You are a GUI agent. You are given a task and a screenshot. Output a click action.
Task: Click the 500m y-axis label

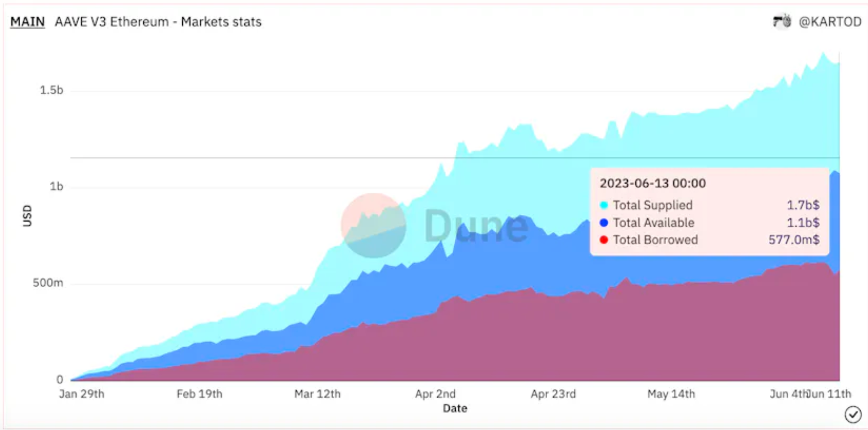pyautogui.click(x=48, y=283)
